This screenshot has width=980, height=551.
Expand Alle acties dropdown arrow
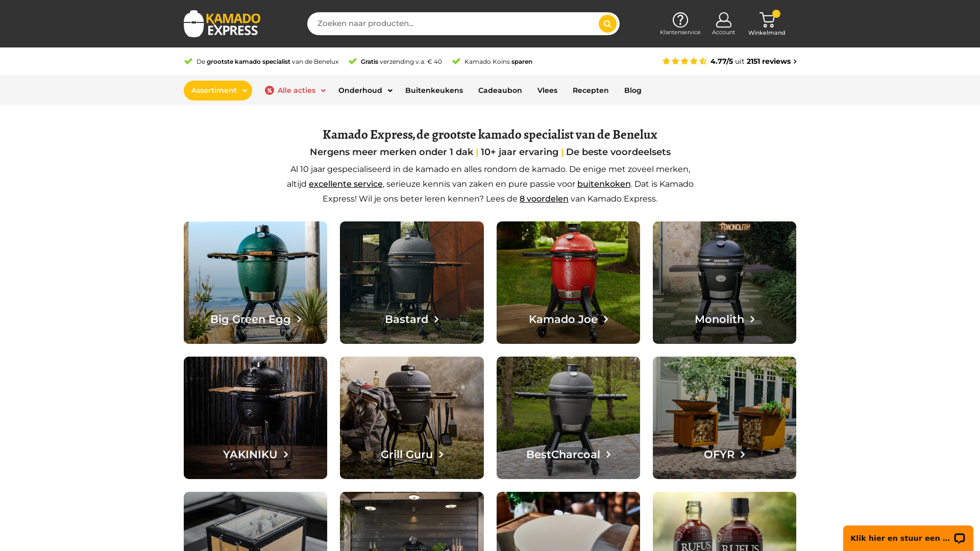pyautogui.click(x=323, y=91)
